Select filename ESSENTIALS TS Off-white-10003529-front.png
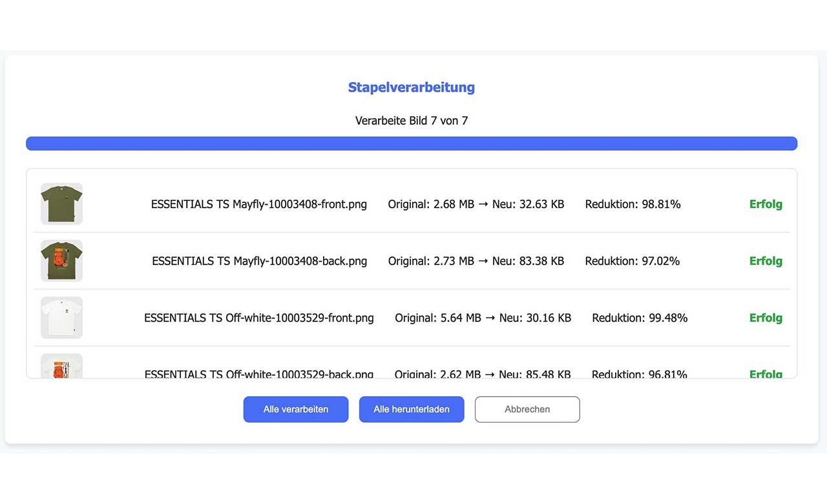This screenshot has height=504, width=827. coord(258,318)
